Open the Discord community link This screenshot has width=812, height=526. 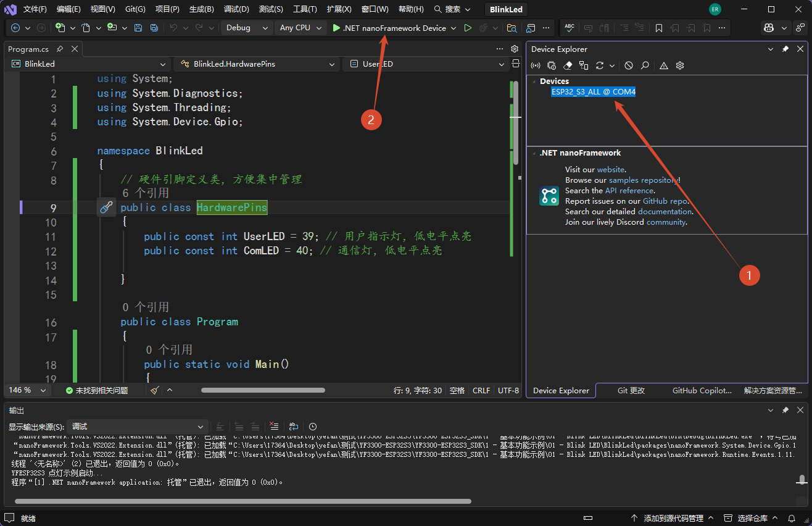[x=666, y=222]
